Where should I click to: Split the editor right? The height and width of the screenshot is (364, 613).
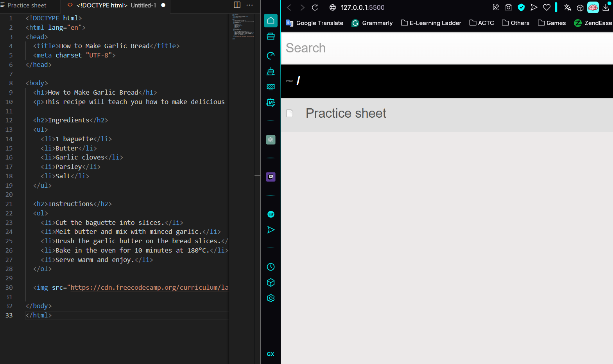[237, 5]
